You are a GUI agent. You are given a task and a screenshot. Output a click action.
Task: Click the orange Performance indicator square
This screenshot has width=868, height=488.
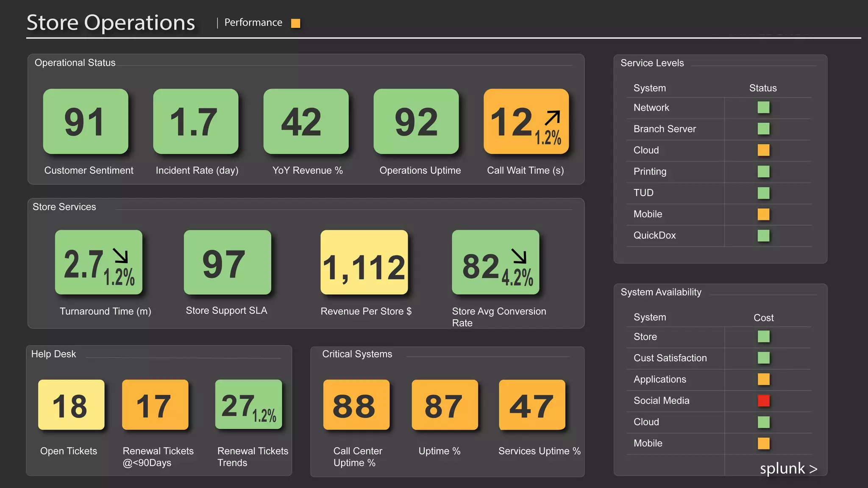[x=296, y=23]
